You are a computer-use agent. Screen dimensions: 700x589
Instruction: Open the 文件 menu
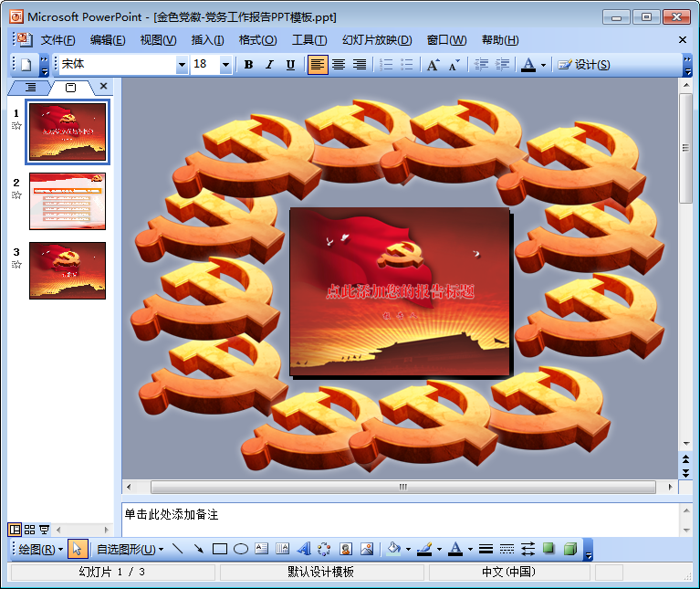click(58, 40)
